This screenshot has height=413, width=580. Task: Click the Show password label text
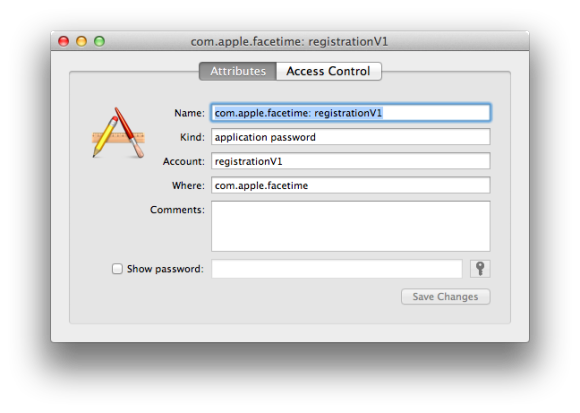pos(165,269)
